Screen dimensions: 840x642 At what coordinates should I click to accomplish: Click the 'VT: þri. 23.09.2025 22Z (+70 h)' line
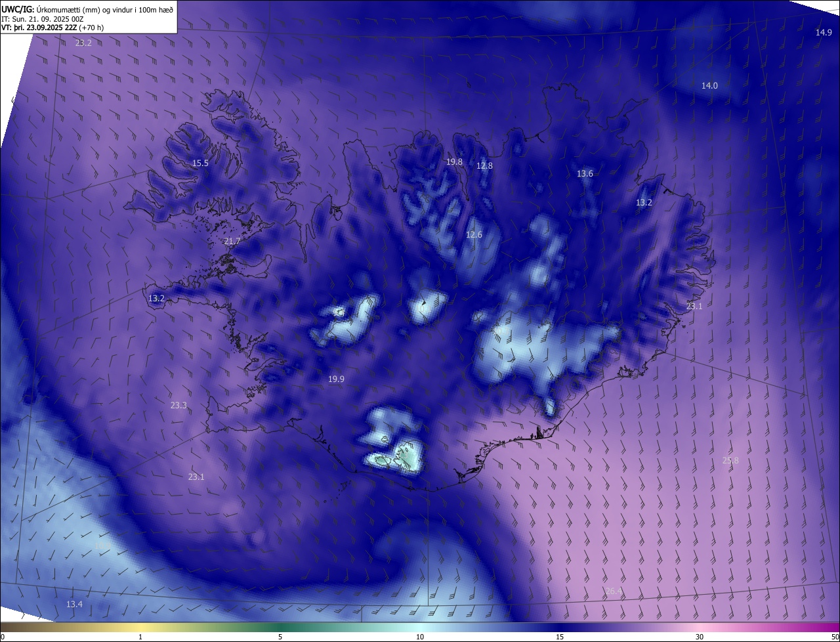click(52, 28)
